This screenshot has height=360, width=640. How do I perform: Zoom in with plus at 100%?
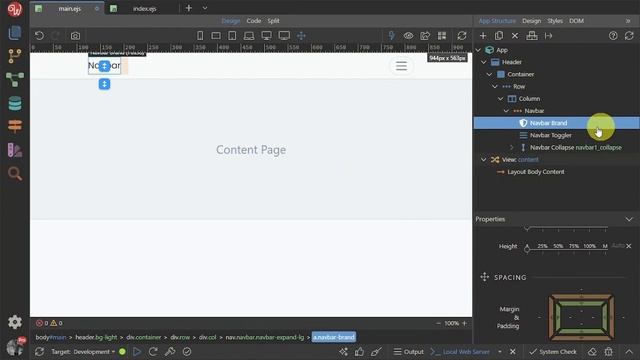[464, 323]
